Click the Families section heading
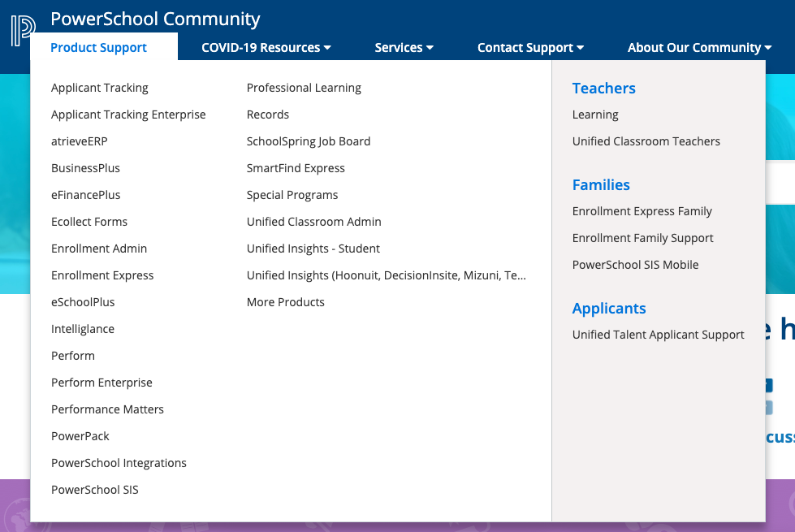The image size is (795, 532). click(x=601, y=185)
